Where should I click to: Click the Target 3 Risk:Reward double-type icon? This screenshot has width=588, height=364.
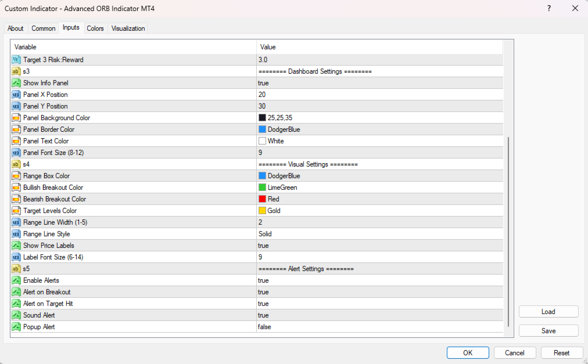click(16, 60)
